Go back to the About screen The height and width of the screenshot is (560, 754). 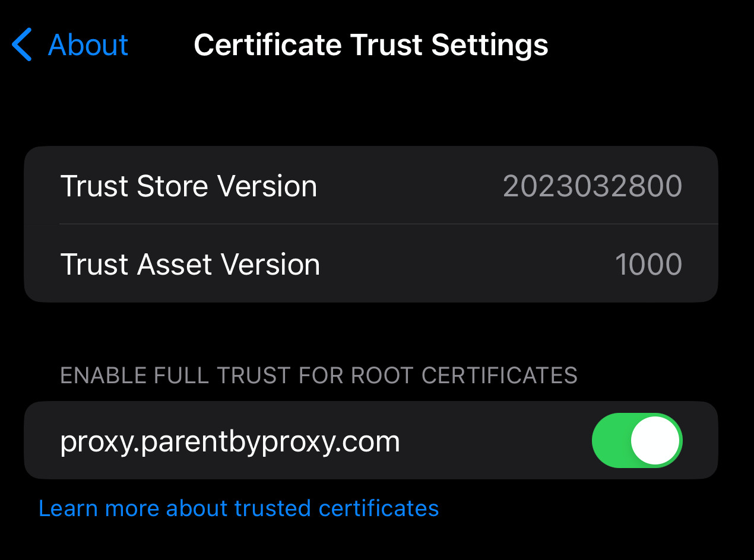tap(88, 45)
